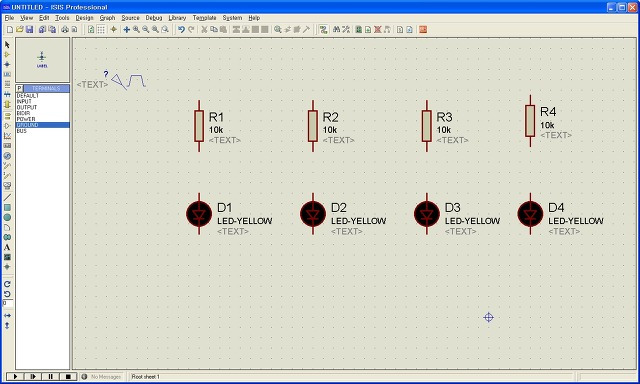Toggle the grid dots display
The image size is (640, 384).
(101, 29)
